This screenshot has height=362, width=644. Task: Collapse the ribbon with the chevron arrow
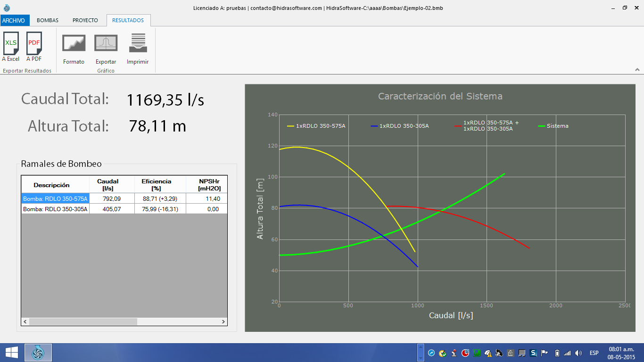637,70
